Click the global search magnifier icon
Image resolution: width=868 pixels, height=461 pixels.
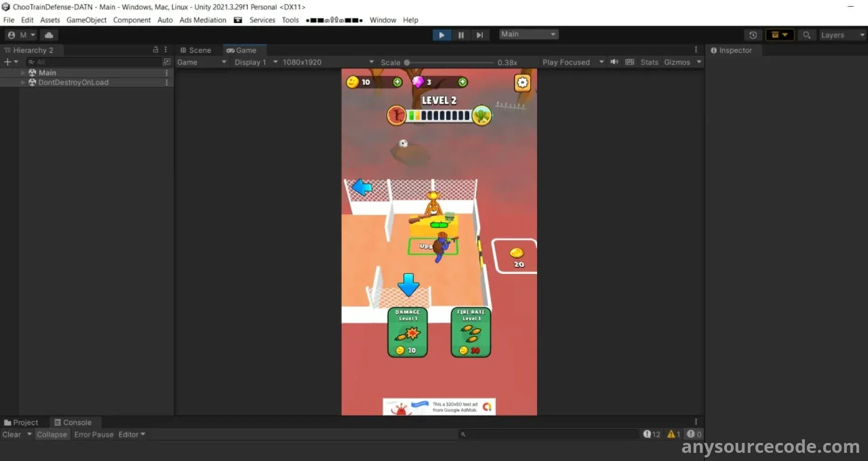coord(807,35)
